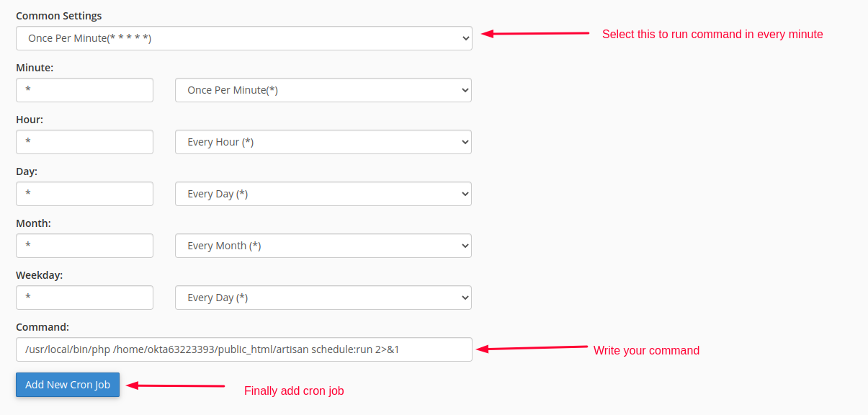The width and height of the screenshot is (868, 415).
Task: Open the Day row's Every Day dropdown
Action: click(323, 194)
